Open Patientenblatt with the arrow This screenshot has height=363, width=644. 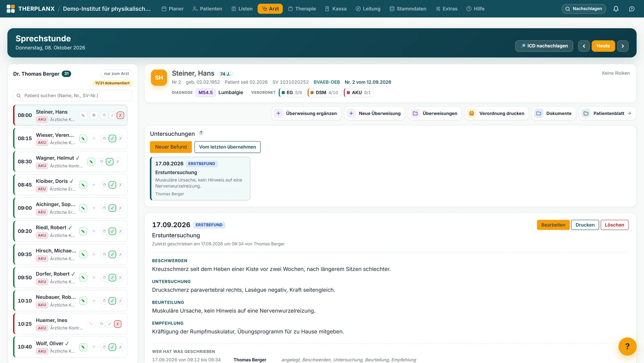(608, 113)
